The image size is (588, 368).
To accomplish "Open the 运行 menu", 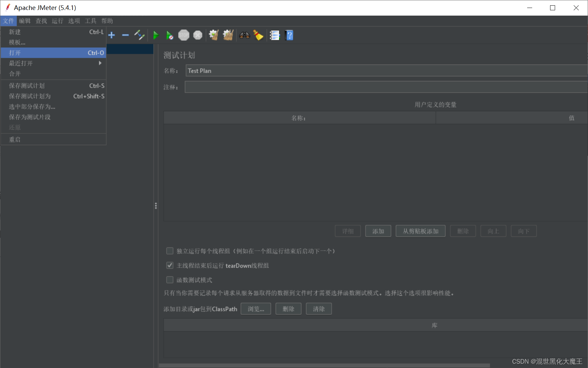I will pyautogui.click(x=58, y=21).
